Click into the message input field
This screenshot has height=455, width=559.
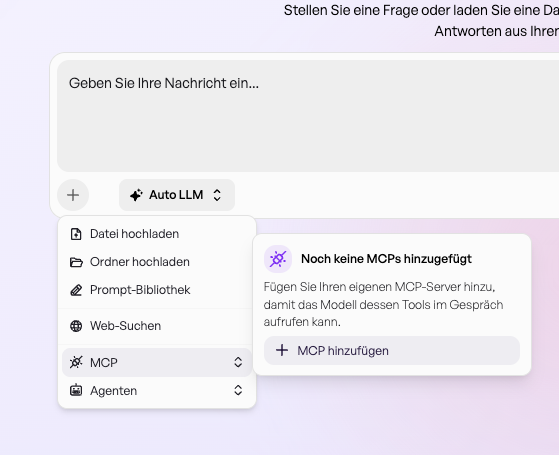pos(308,116)
